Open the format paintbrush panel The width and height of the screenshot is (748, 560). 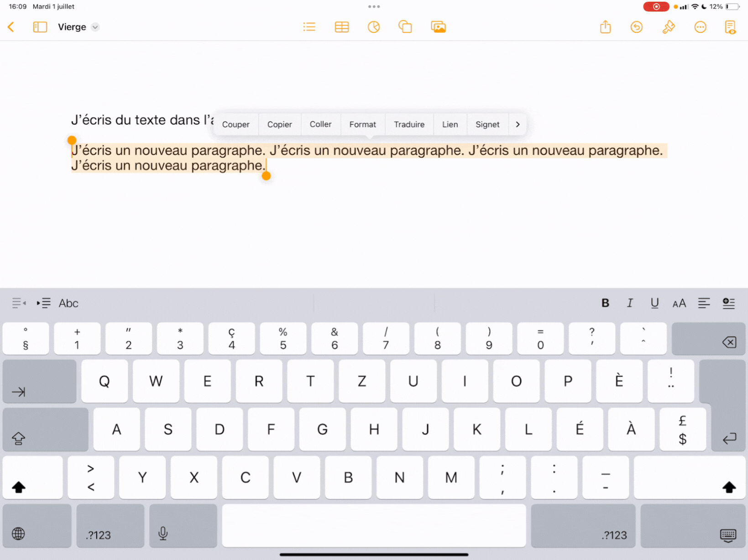coord(668,27)
